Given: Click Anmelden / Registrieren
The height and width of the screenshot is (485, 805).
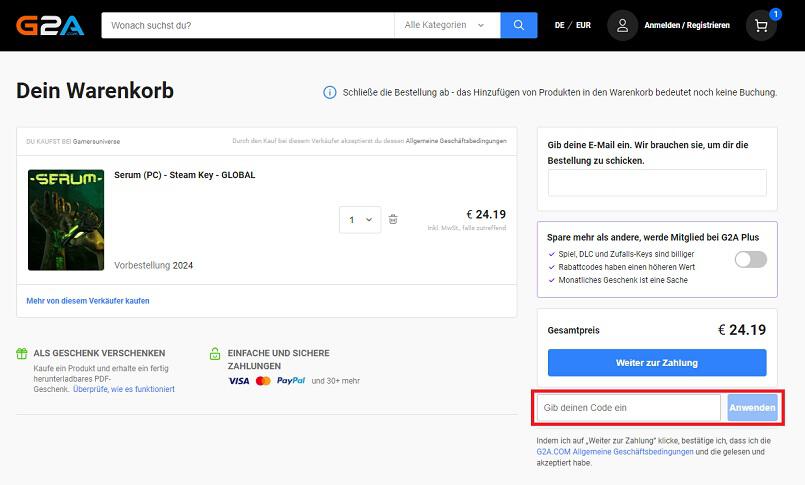Looking at the screenshot, I should (687, 25).
